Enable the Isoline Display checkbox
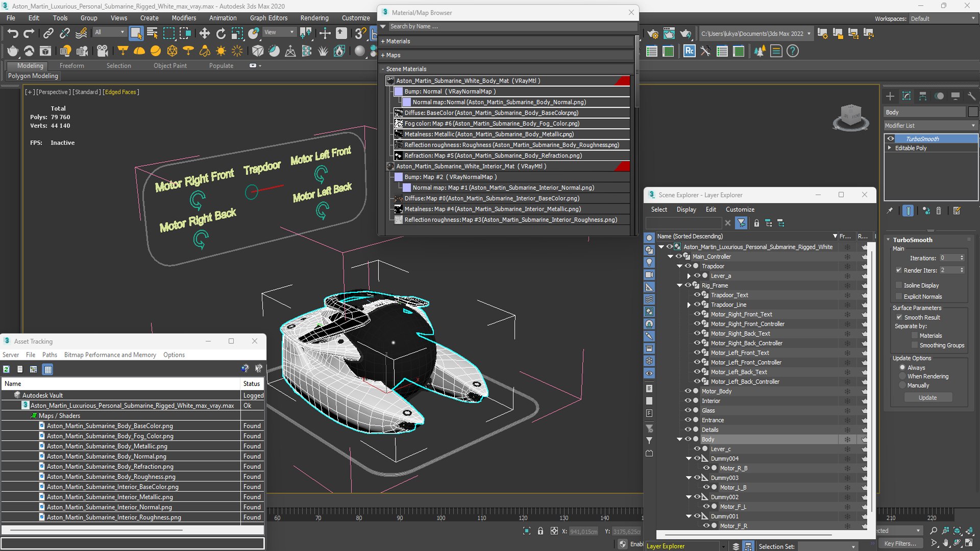 tap(899, 285)
